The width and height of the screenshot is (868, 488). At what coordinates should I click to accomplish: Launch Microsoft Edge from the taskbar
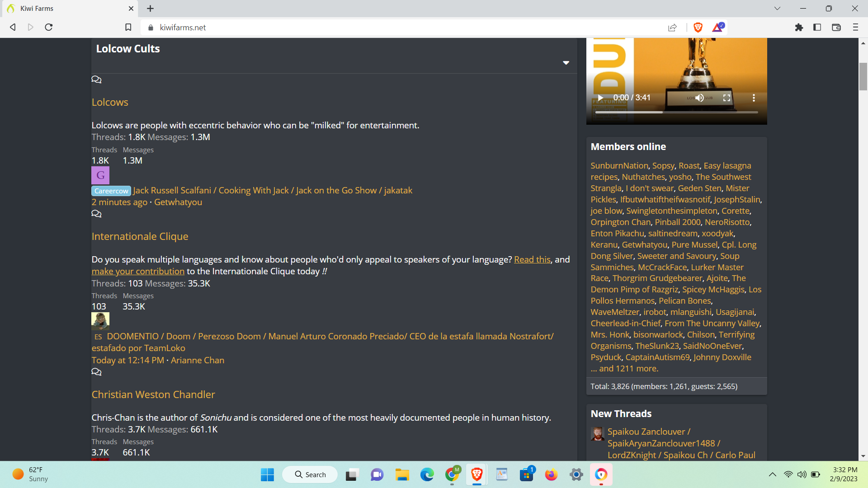(427, 474)
